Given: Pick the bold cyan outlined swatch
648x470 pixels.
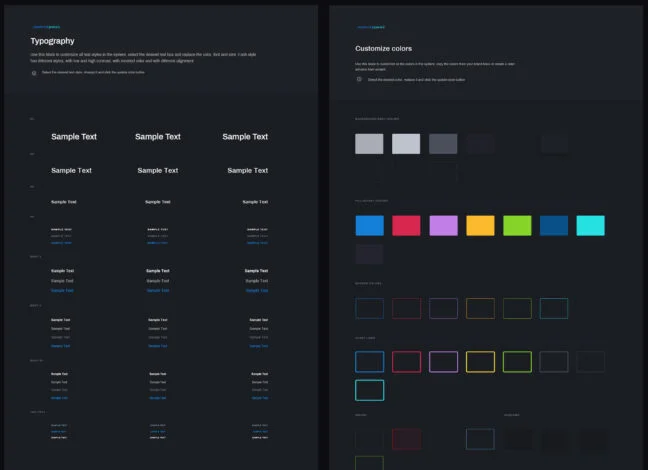Looking at the screenshot, I should click(369, 390).
